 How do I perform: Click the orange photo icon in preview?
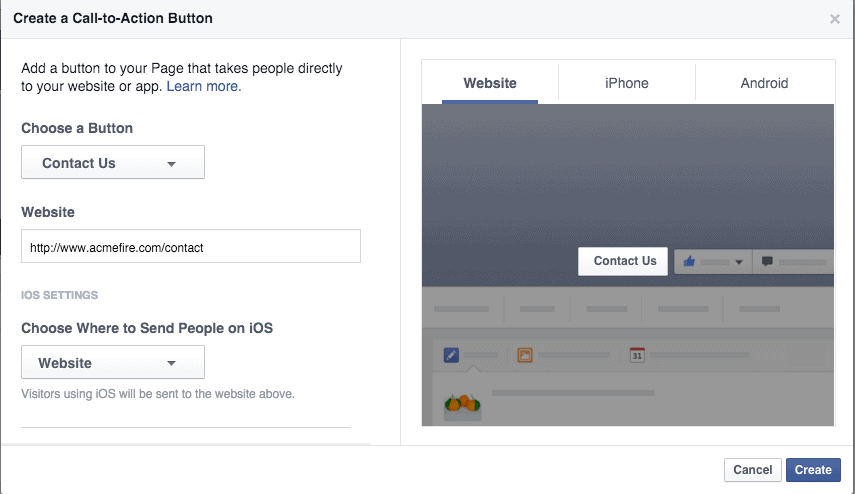[525, 355]
